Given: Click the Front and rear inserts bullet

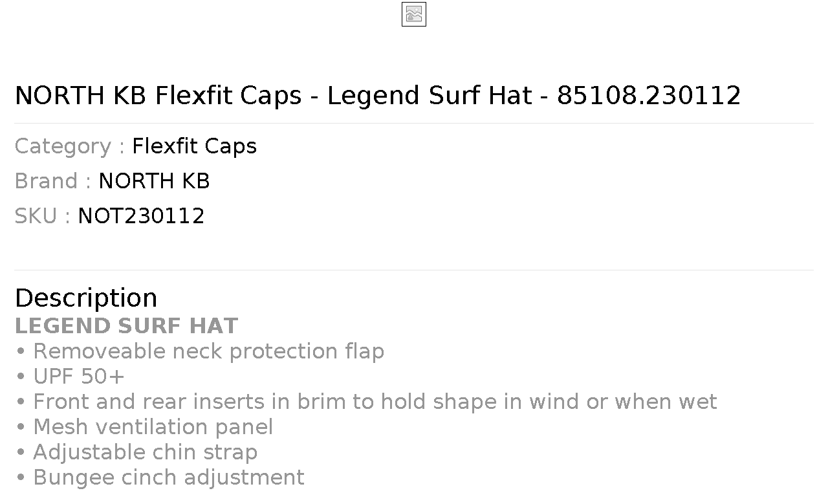Looking at the screenshot, I should click(x=366, y=402).
